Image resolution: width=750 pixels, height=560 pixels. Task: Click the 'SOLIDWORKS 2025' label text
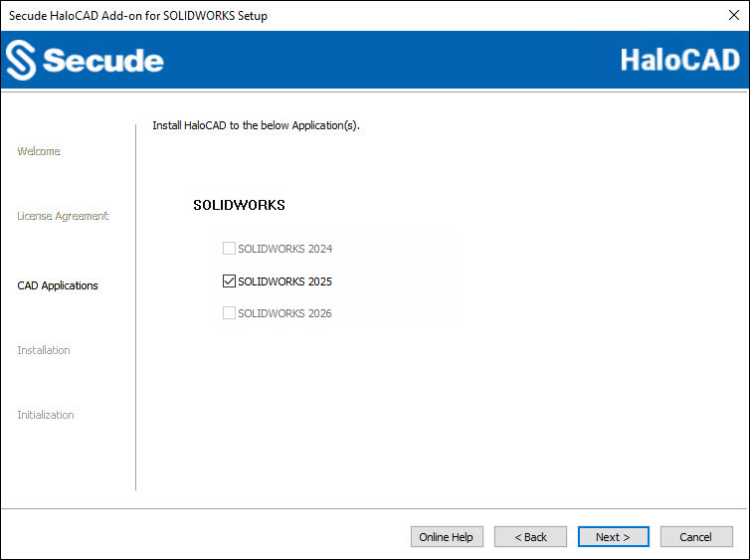(285, 281)
